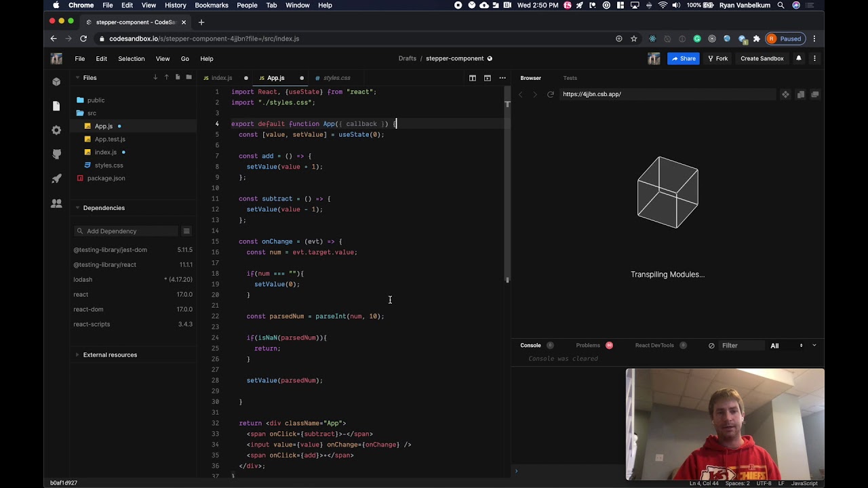The image size is (868, 488).
Task: Click the project view diamond icon in preview bar
Action: tap(785, 94)
